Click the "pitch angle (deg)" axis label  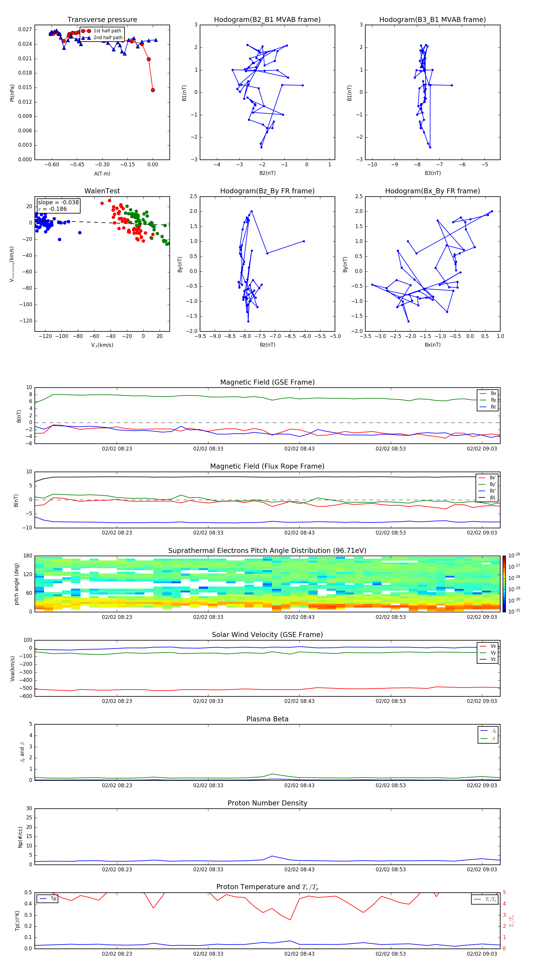16,584
